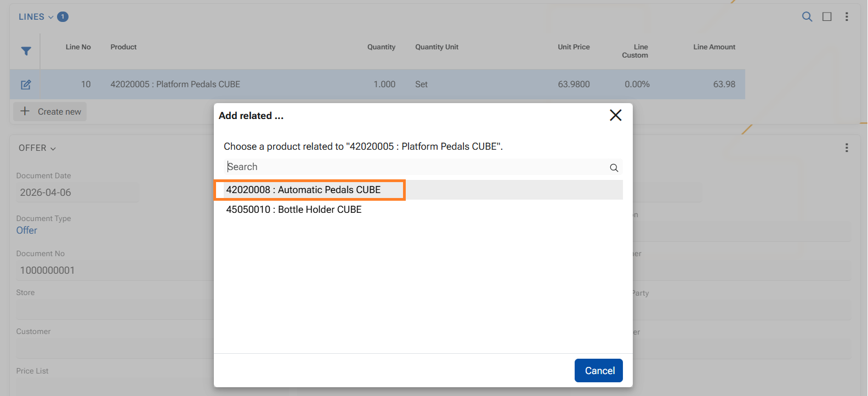The image size is (868, 396).
Task: Close the Add related dialog
Action: point(615,115)
